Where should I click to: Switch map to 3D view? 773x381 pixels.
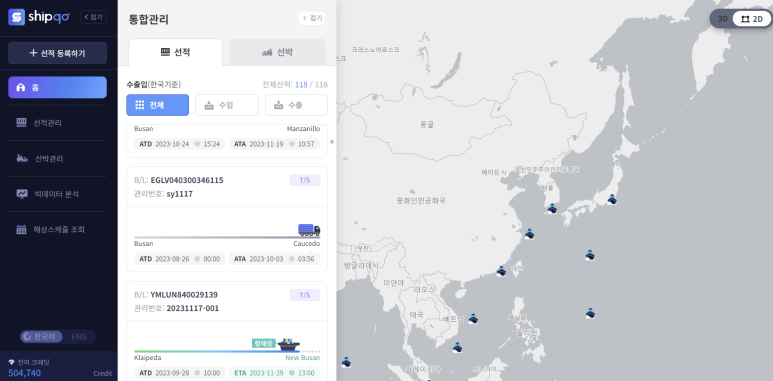[x=723, y=19]
